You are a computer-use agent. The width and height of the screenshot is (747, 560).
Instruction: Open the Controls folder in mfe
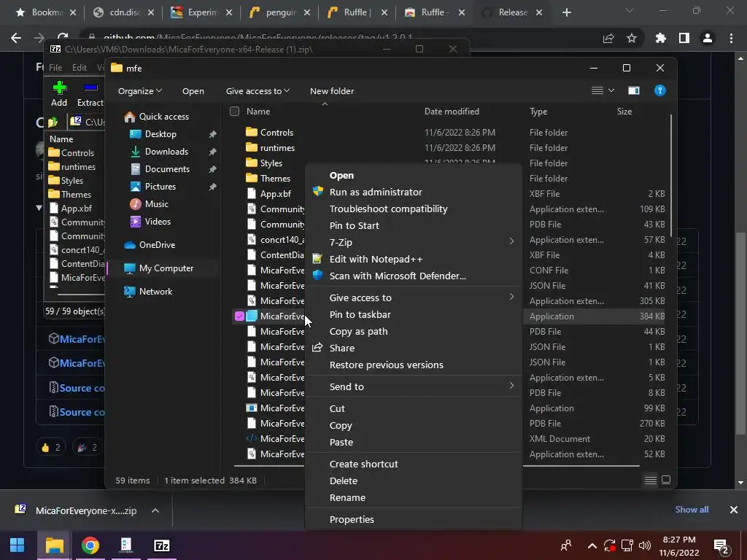(x=270, y=133)
